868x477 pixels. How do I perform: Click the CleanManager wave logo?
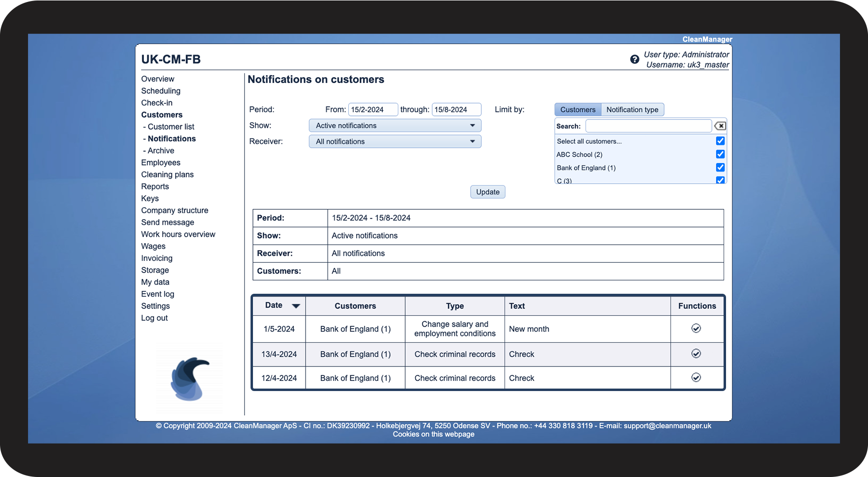(190, 379)
